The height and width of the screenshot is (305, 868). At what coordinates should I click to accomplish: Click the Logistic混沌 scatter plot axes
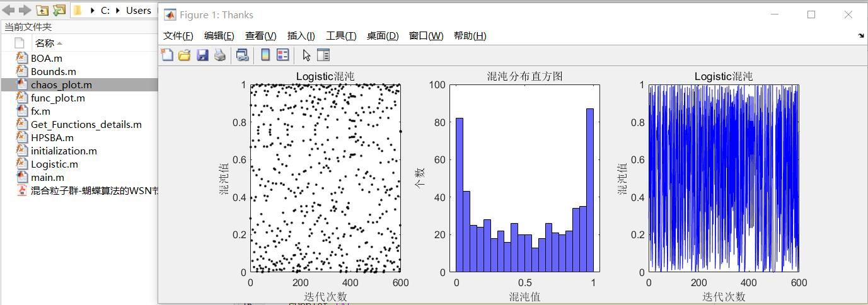pyautogui.click(x=325, y=178)
